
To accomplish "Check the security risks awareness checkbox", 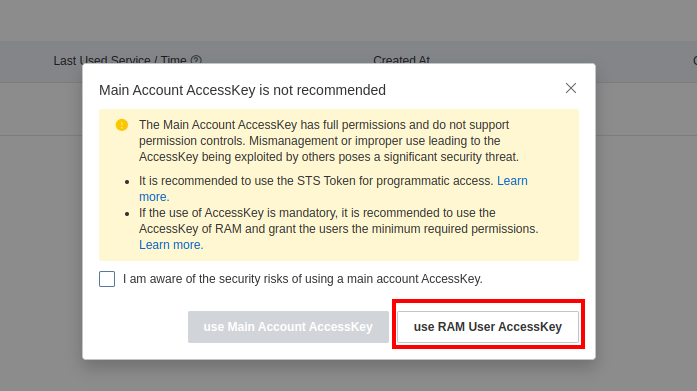I will click(x=107, y=279).
